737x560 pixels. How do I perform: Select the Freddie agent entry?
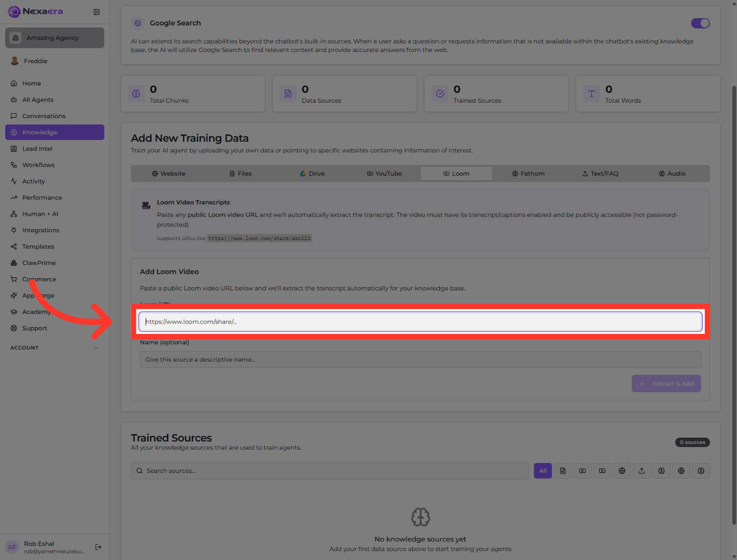(x=54, y=61)
